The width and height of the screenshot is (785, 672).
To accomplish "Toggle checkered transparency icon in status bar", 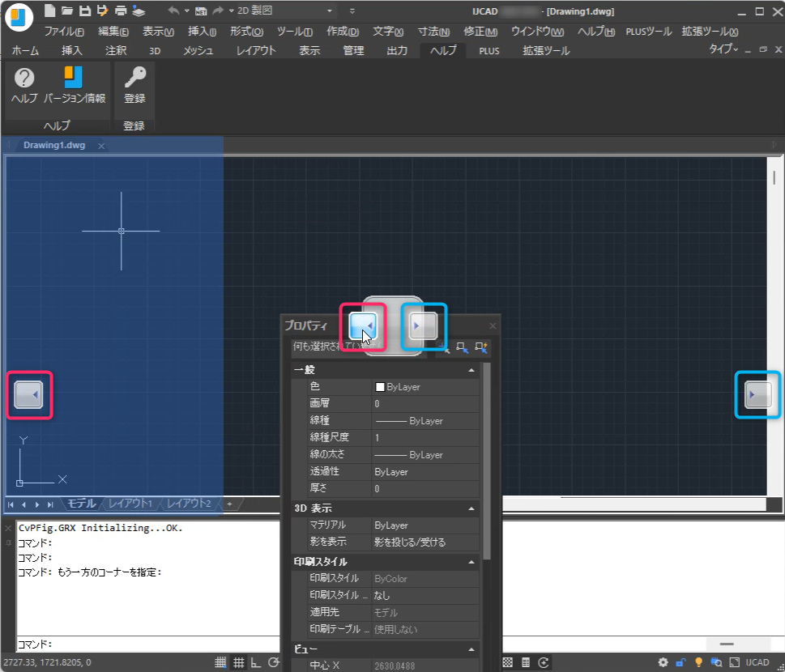I will [x=508, y=662].
